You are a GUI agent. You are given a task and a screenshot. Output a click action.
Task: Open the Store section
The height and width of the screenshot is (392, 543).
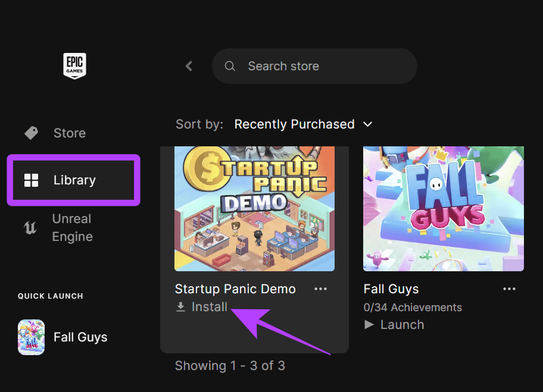70,133
